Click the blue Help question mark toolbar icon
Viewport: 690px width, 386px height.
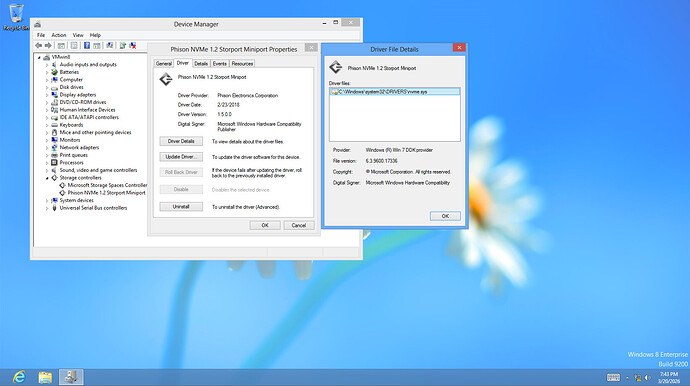87,45
